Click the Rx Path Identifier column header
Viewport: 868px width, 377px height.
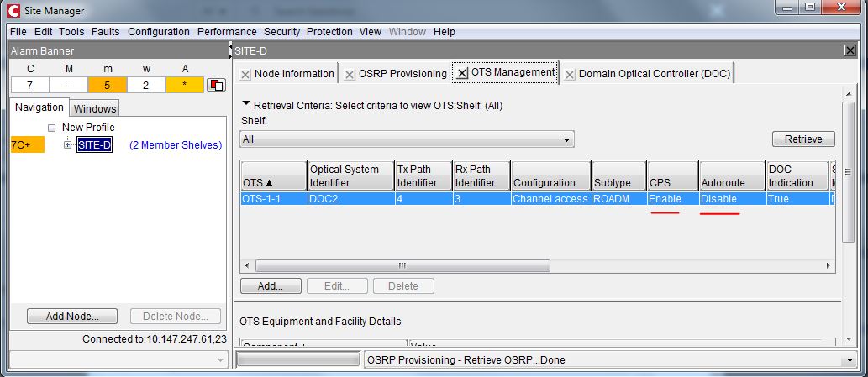tap(481, 175)
